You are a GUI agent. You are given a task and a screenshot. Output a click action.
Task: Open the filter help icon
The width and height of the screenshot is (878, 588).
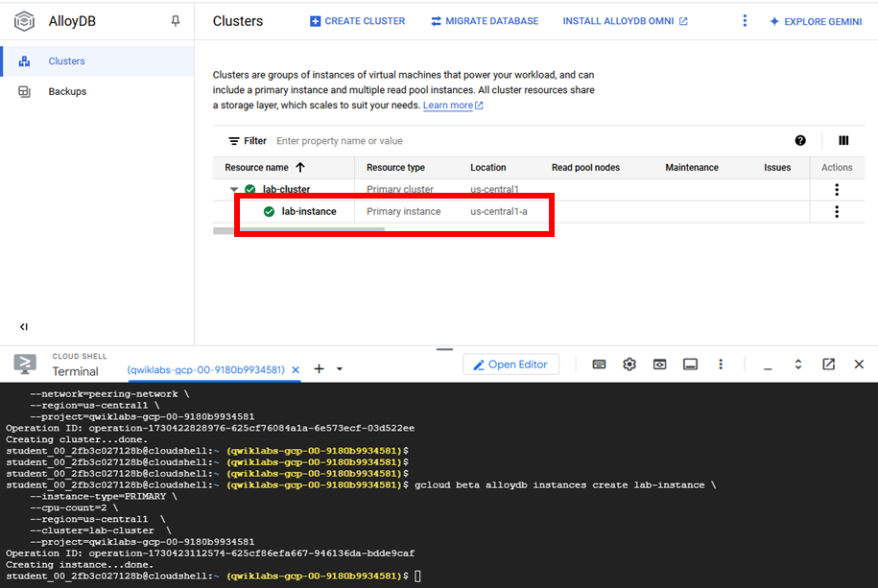[800, 141]
